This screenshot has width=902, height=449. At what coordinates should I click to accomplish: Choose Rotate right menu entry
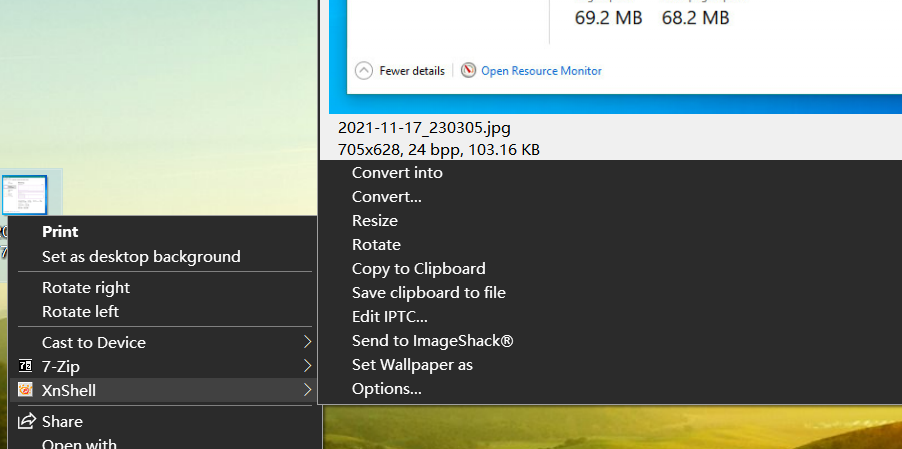(86, 287)
